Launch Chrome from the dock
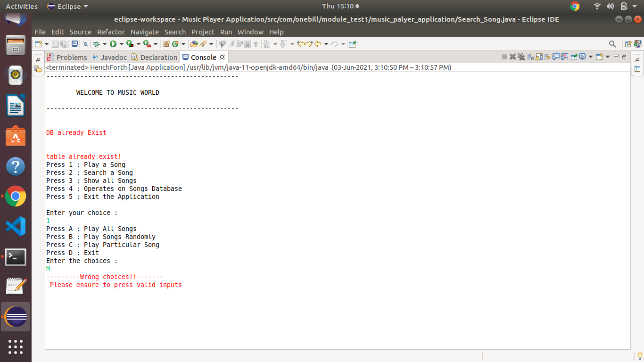 pyautogui.click(x=16, y=197)
